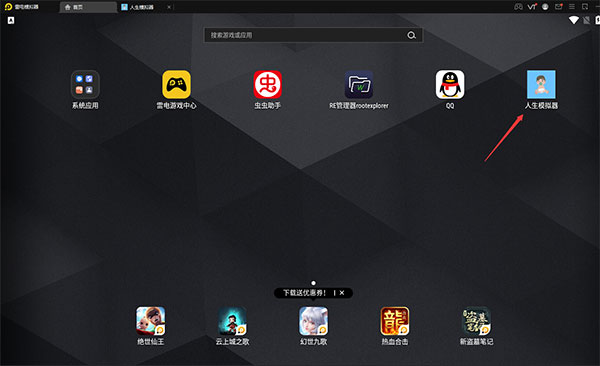Open the 虫虫助手 app

267,85
